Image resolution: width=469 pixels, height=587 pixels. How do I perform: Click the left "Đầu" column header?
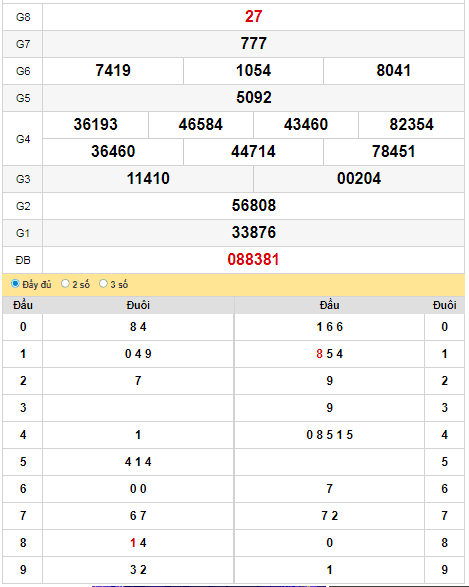pyautogui.click(x=23, y=305)
